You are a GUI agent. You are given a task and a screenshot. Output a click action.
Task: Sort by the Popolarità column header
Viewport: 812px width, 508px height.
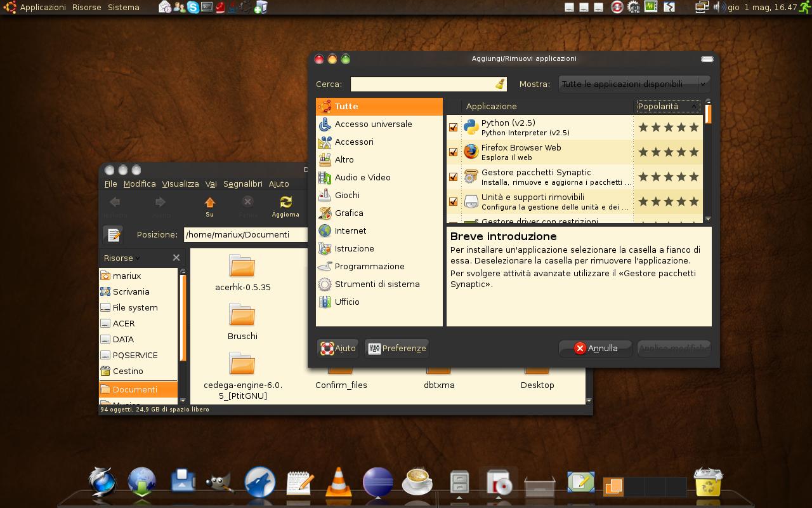[x=668, y=106]
